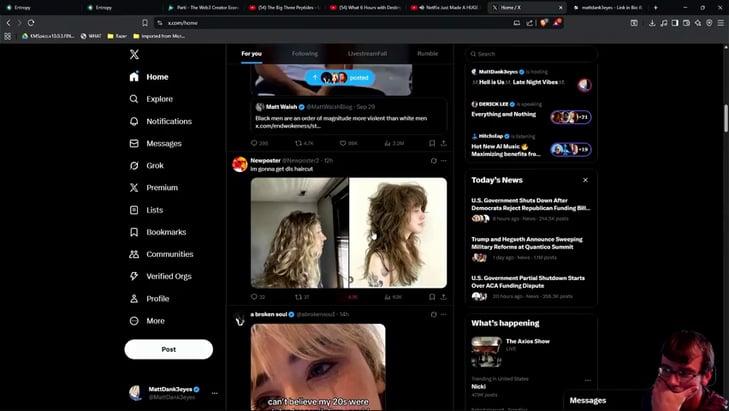This screenshot has height=411, width=729.
Task: Join Hot New AI Music space
Action: 531,145
